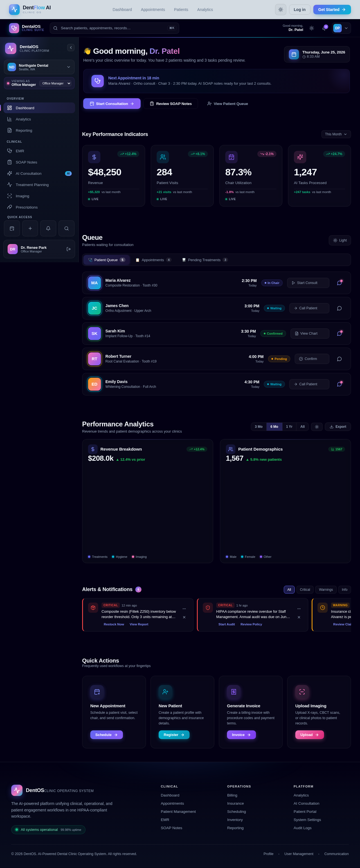Viewport: 360px width, 868px height.
Task: Click quick access search icon
Action: point(66,229)
